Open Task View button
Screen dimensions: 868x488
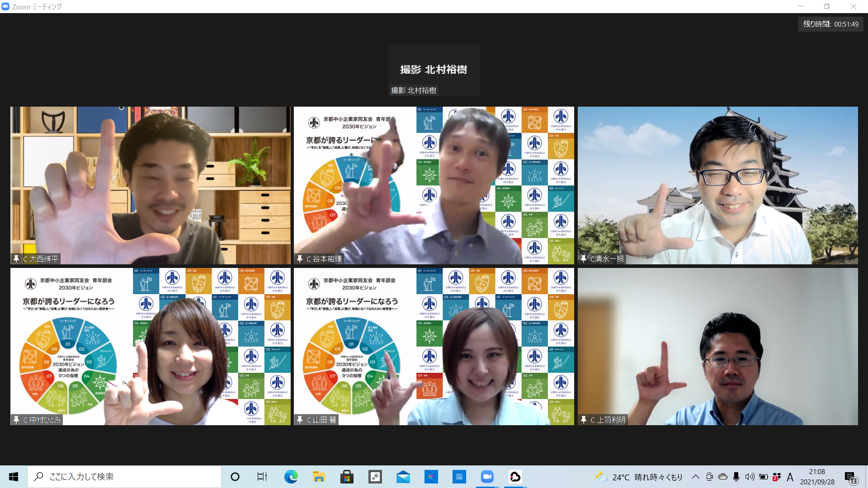(262, 477)
